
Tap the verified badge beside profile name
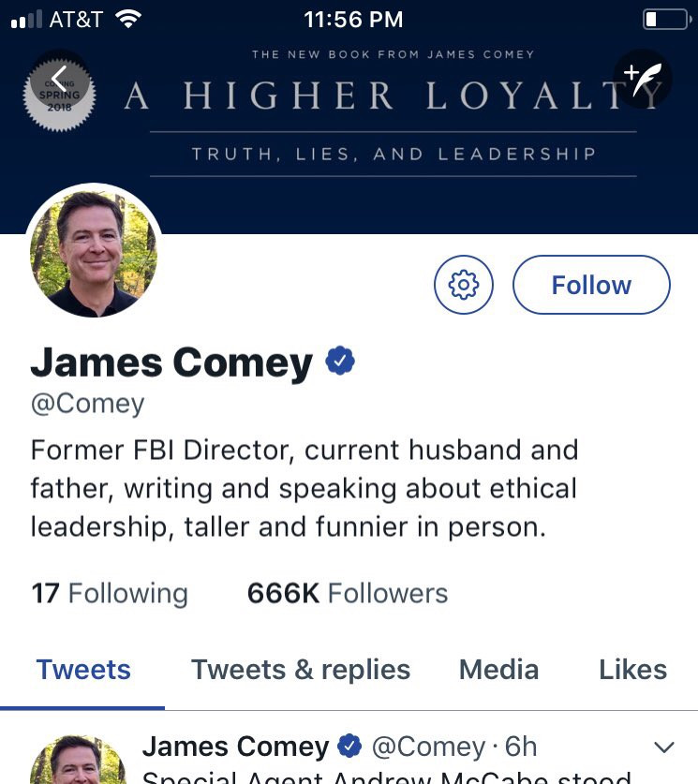340,362
